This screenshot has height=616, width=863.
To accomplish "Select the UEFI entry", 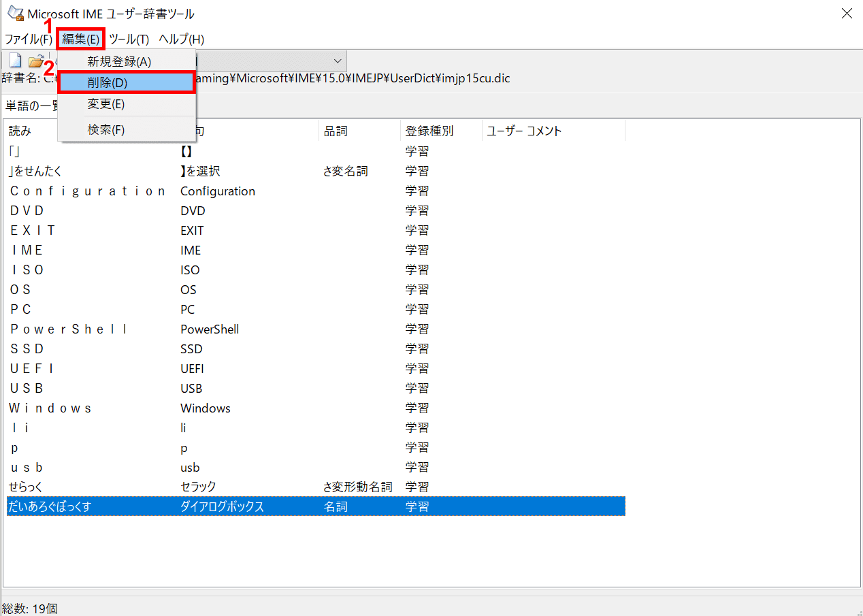I will point(316,369).
